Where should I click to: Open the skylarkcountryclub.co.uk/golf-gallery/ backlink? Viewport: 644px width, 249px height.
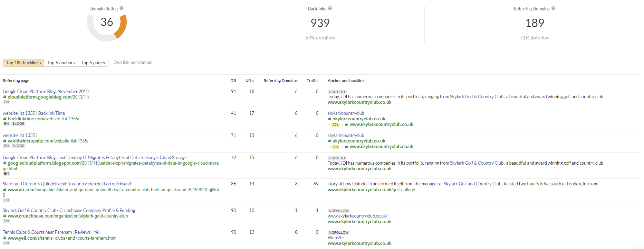(x=371, y=190)
